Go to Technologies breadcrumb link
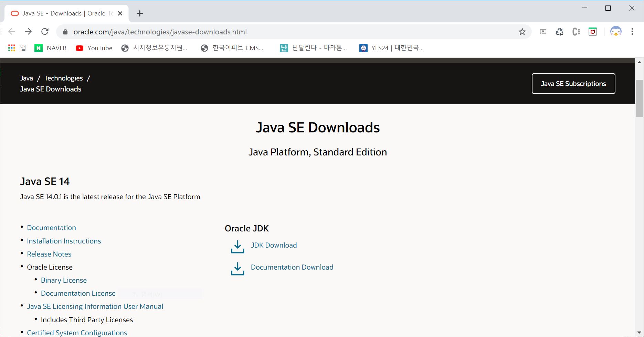The image size is (644, 337). click(x=63, y=78)
